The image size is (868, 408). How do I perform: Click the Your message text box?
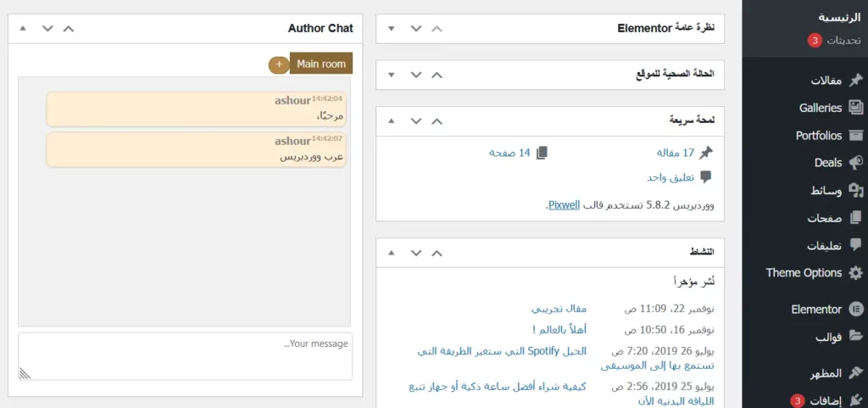(x=185, y=355)
